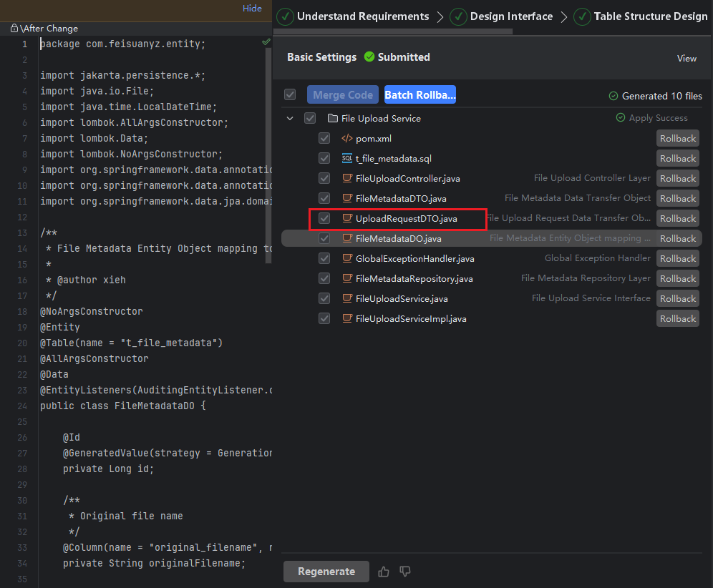The height and width of the screenshot is (588, 713).
Task: Switch to the Table Structure Design step
Action: tap(650, 16)
